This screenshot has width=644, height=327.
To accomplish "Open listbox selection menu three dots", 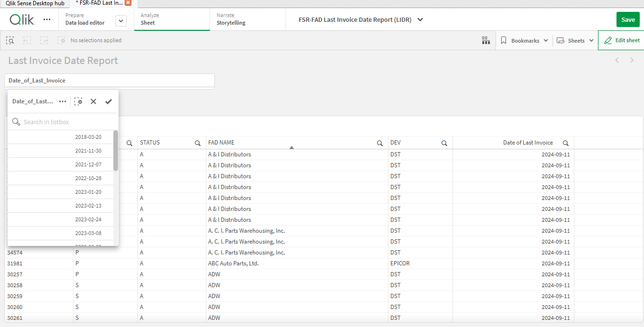I will click(63, 101).
